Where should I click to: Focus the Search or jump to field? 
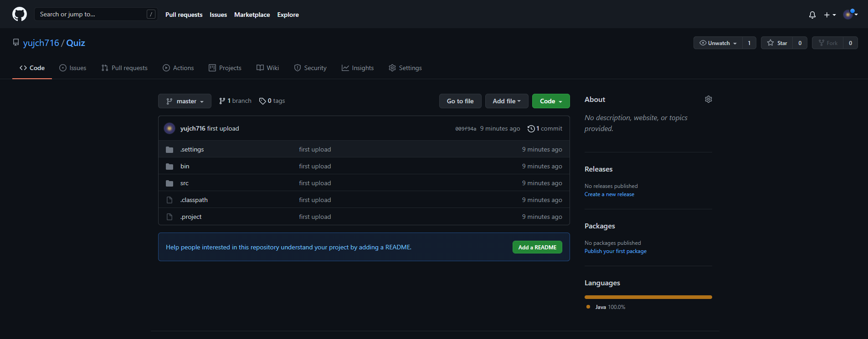pos(96,14)
